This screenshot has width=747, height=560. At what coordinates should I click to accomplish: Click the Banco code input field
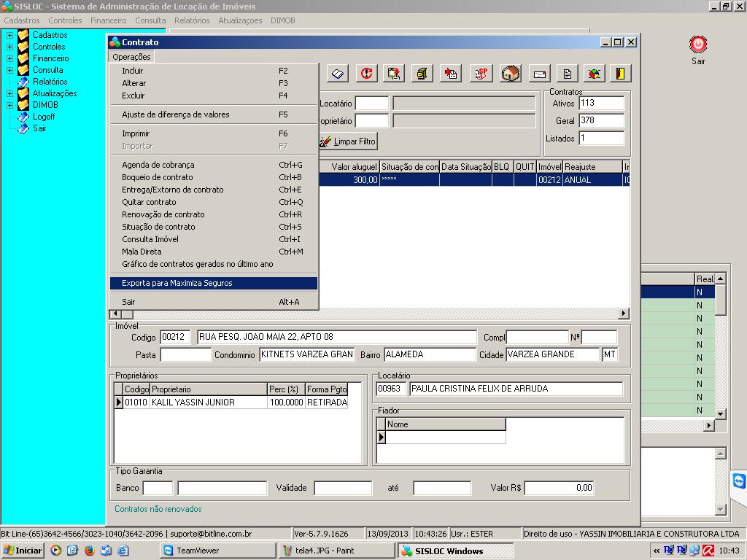point(158,488)
